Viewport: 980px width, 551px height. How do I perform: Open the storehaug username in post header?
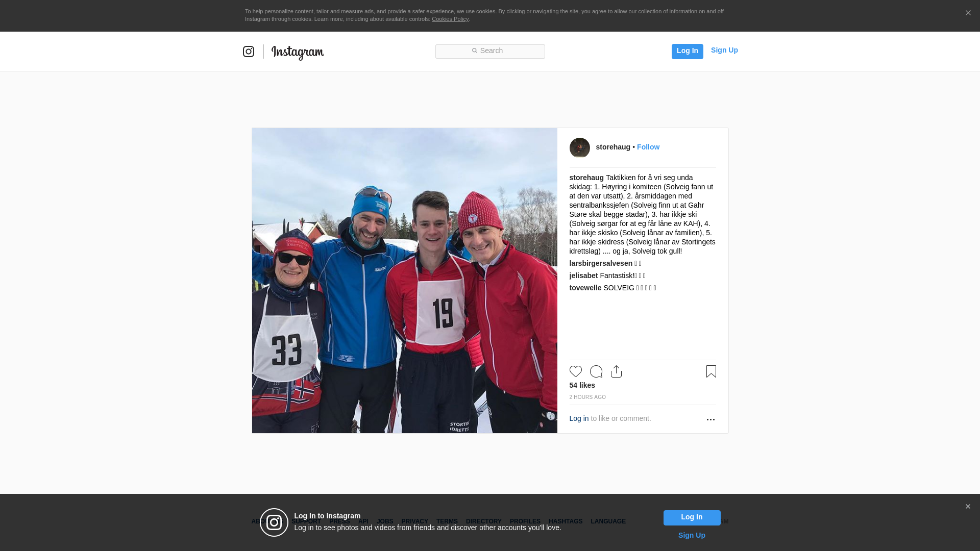click(x=613, y=147)
